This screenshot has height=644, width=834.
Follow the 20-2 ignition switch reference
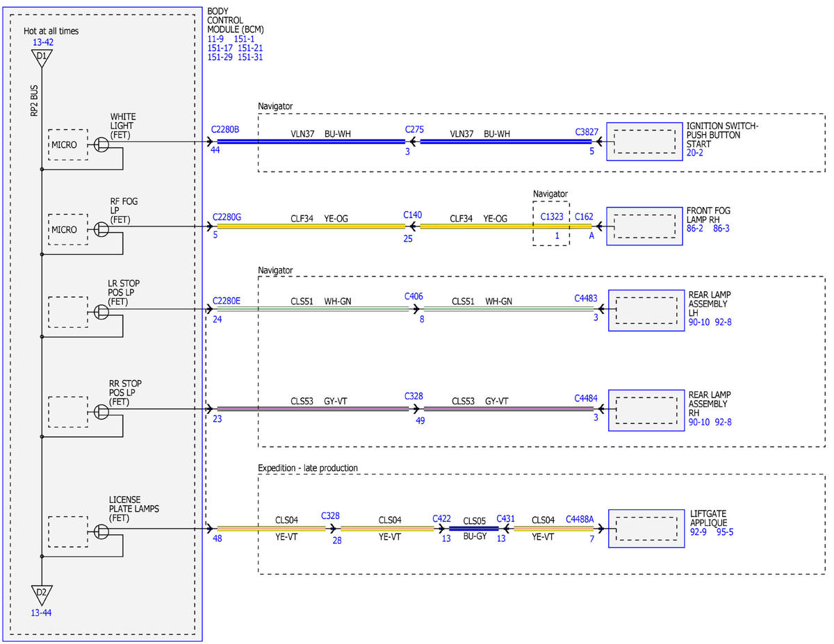tap(695, 153)
